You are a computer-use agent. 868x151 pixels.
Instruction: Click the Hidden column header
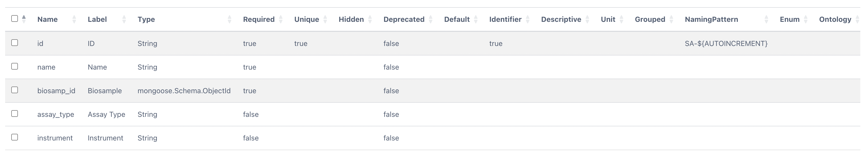pyautogui.click(x=351, y=20)
